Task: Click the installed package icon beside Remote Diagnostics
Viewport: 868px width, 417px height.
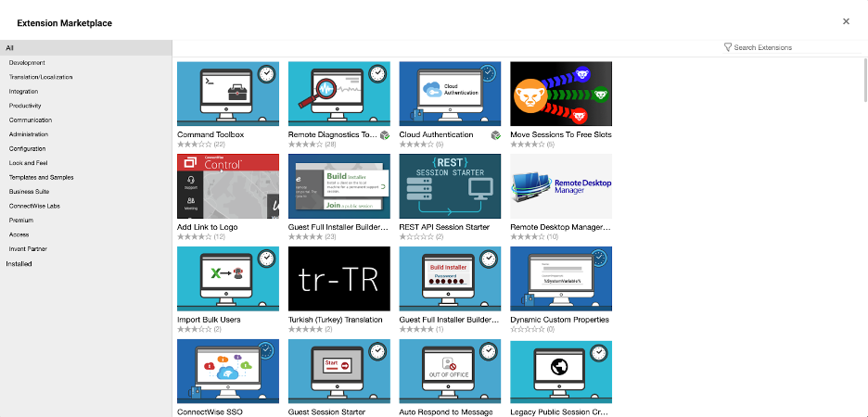Action: pos(385,135)
